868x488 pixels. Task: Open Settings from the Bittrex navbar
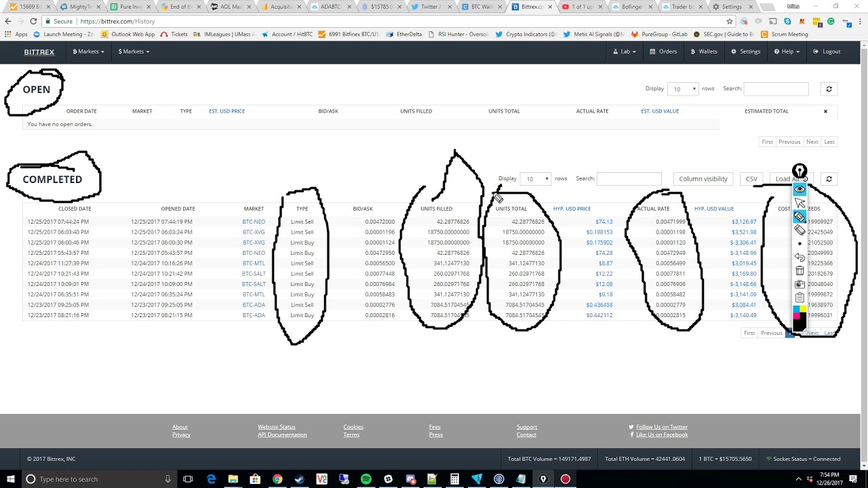coord(745,52)
